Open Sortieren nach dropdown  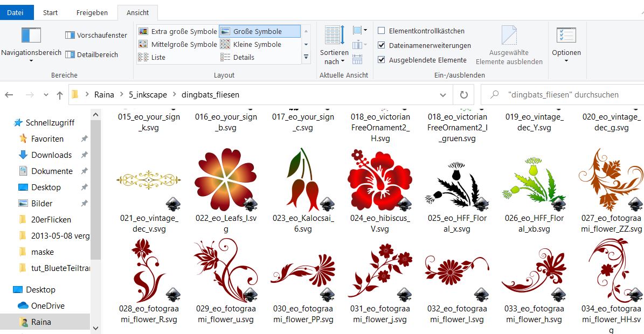(x=334, y=45)
